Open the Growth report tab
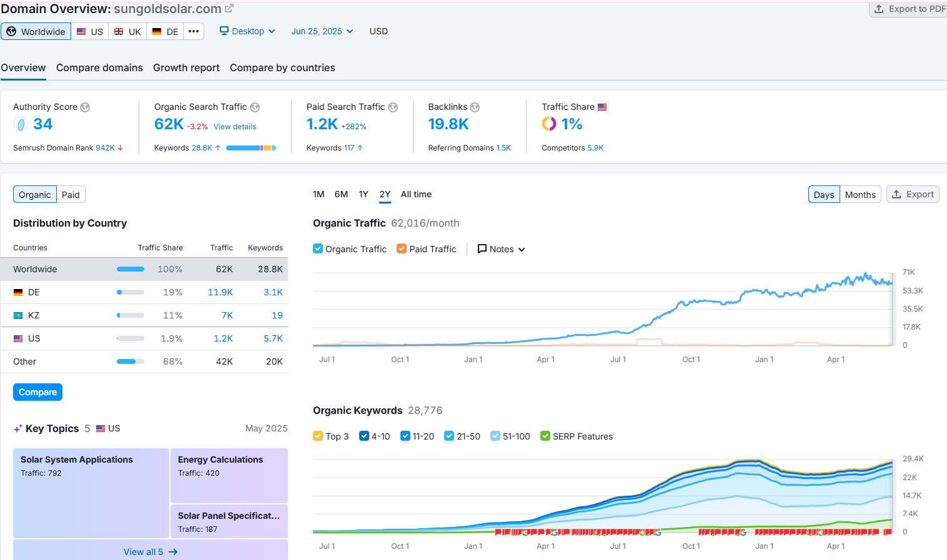 [x=186, y=67]
